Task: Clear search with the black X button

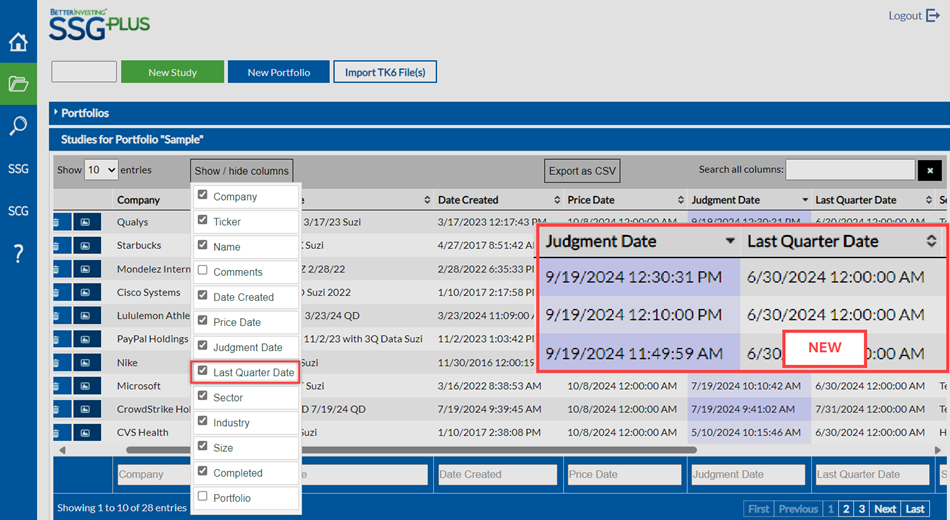Action: pos(930,171)
